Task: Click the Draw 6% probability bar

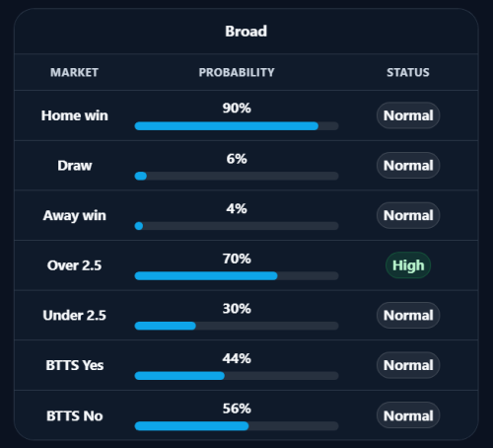Action: pyautogui.click(x=237, y=176)
